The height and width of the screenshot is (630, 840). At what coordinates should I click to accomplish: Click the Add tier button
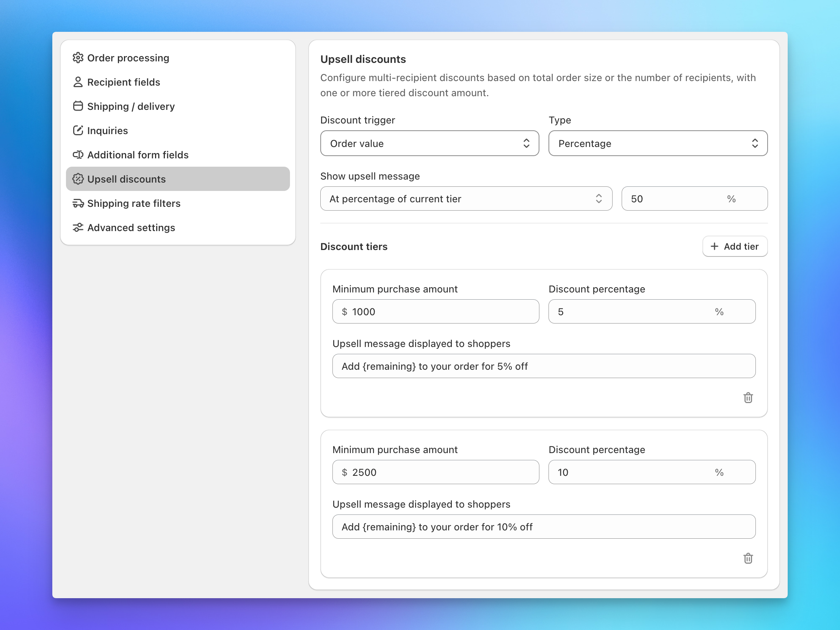click(x=735, y=246)
